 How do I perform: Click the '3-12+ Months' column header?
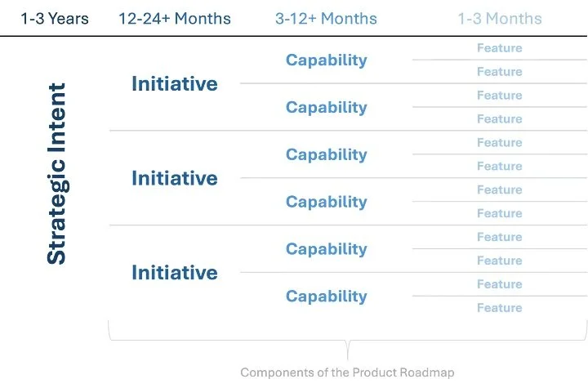pos(326,18)
